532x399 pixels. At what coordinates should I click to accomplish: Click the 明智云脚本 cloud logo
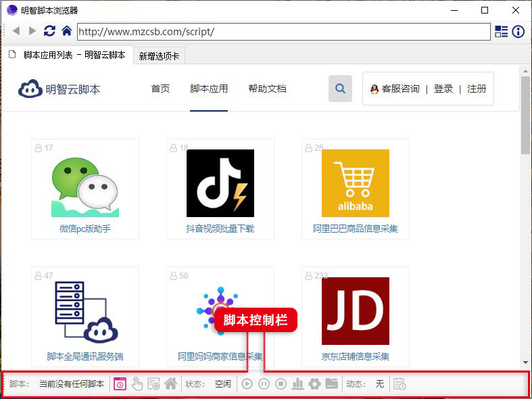59,89
